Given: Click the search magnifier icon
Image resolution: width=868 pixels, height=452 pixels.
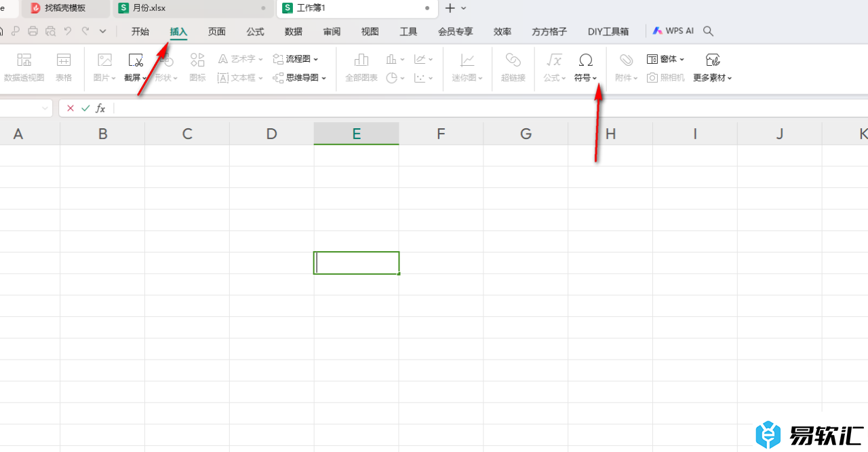Looking at the screenshot, I should [x=708, y=31].
